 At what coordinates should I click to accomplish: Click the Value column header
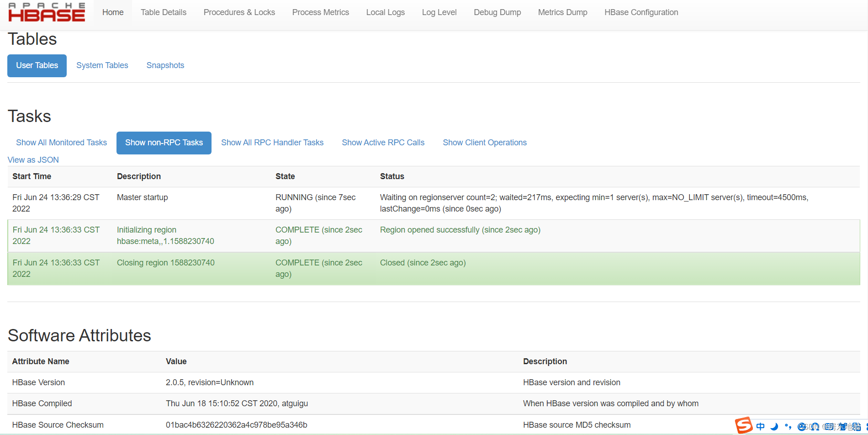pyautogui.click(x=176, y=361)
